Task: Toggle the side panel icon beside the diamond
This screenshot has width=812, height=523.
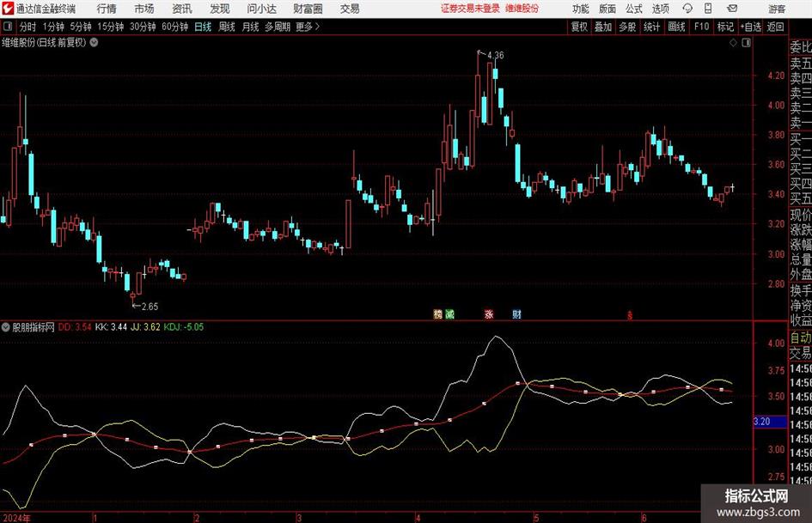Action: (x=746, y=43)
